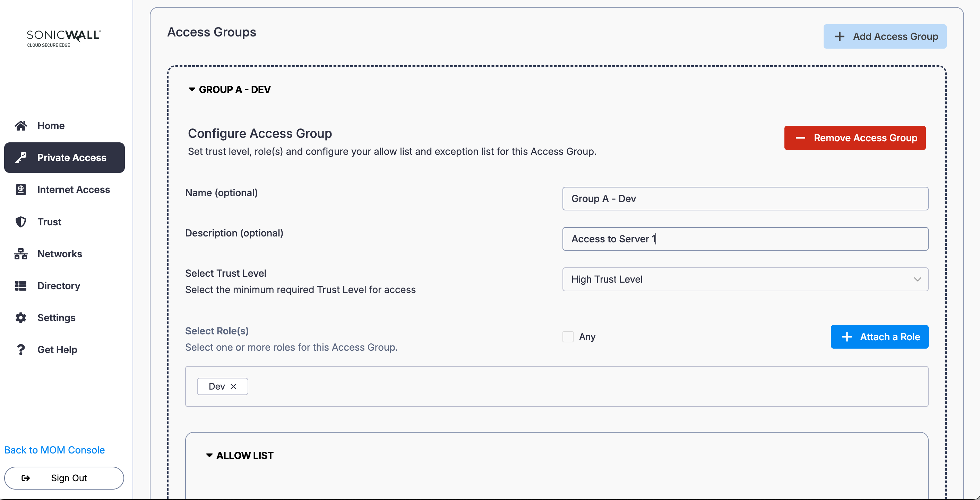Click the Add Access Group button
This screenshot has height=500, width=980.
tap(885, 36)
